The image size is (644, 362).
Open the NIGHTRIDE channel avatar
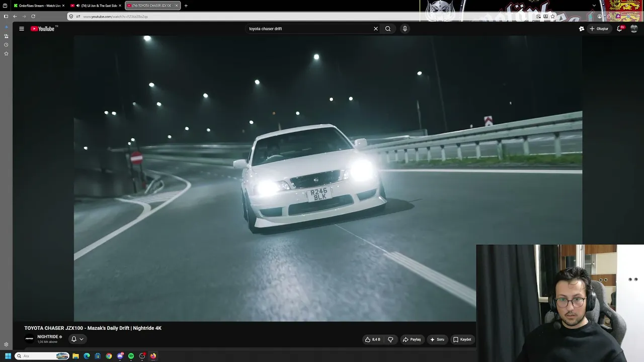30,339
